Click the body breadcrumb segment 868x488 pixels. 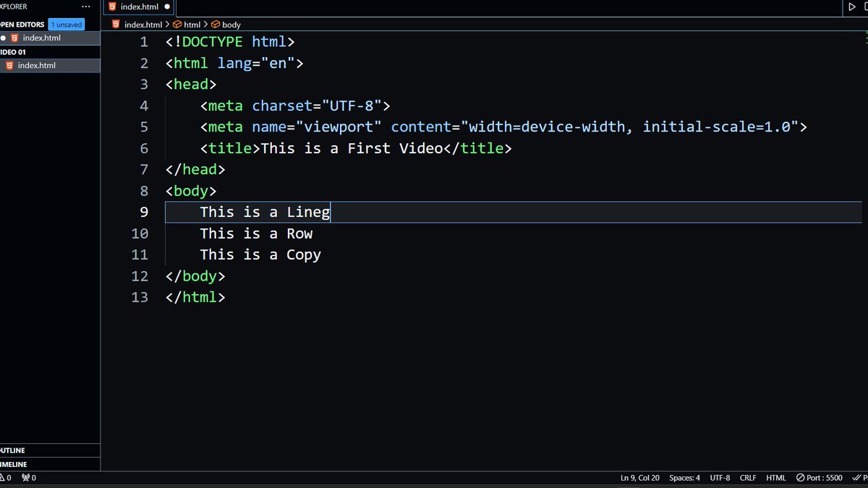click(x=231, y=24)
